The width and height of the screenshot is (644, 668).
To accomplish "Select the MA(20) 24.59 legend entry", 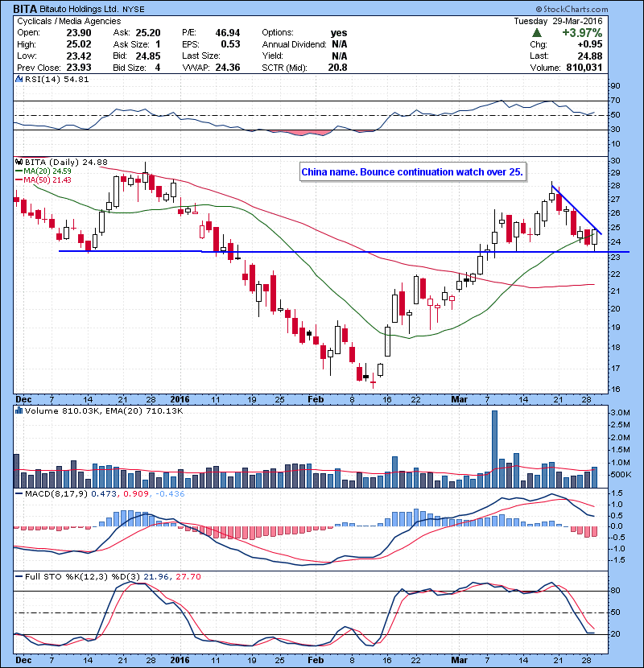I will pyautogui.click(x=43, y=171).
